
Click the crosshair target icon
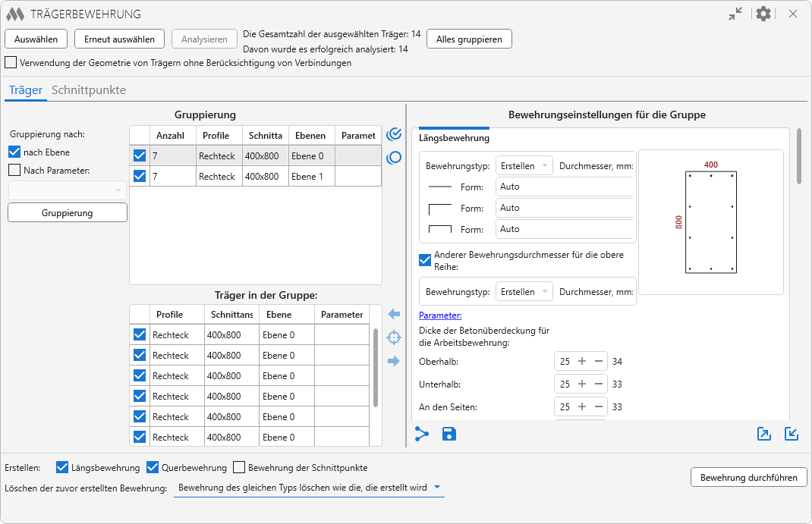(393, 337)
